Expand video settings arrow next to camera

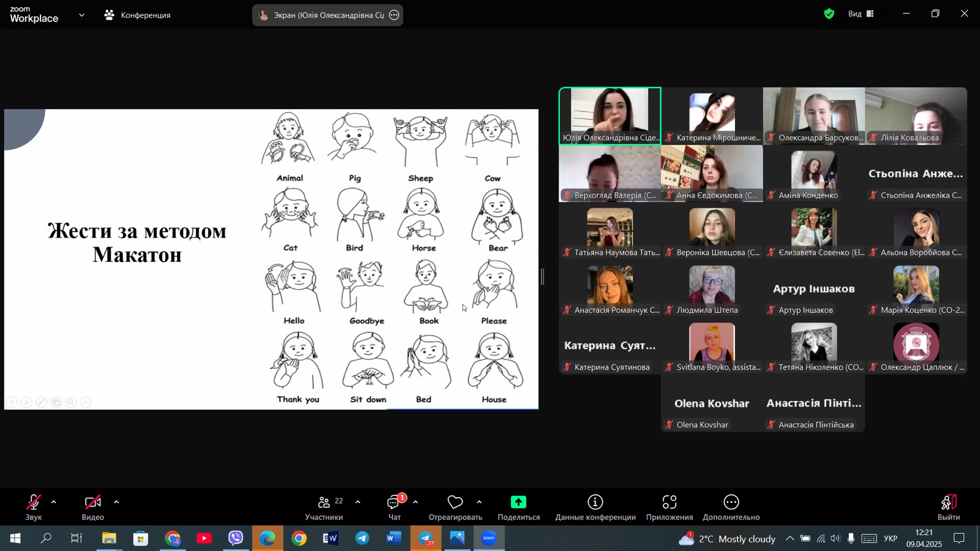pyautogui.click(x=116, y=502)
